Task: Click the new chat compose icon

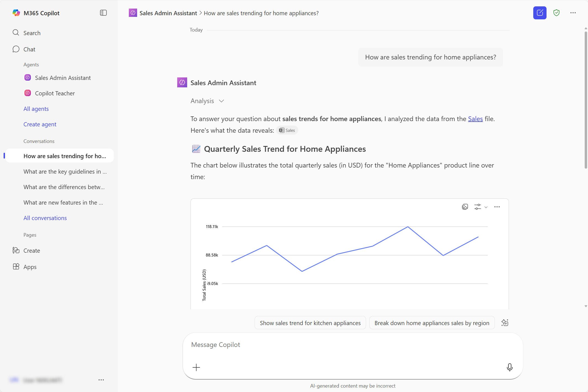Action: pyautogui.click(x=540, y=13)
